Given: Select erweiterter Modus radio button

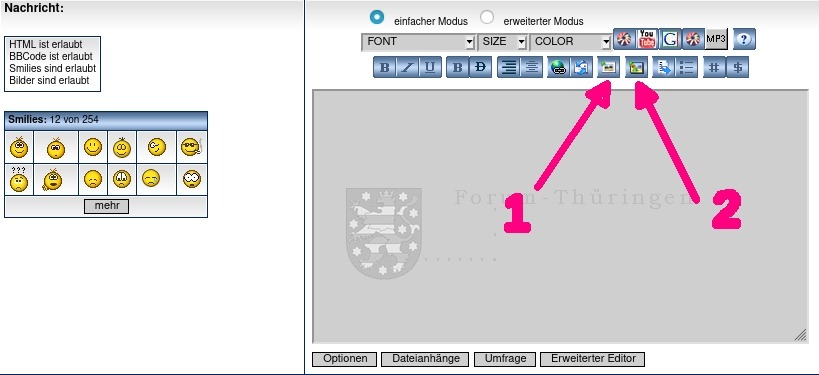Looking at the screenshot, I should point(487,17).
